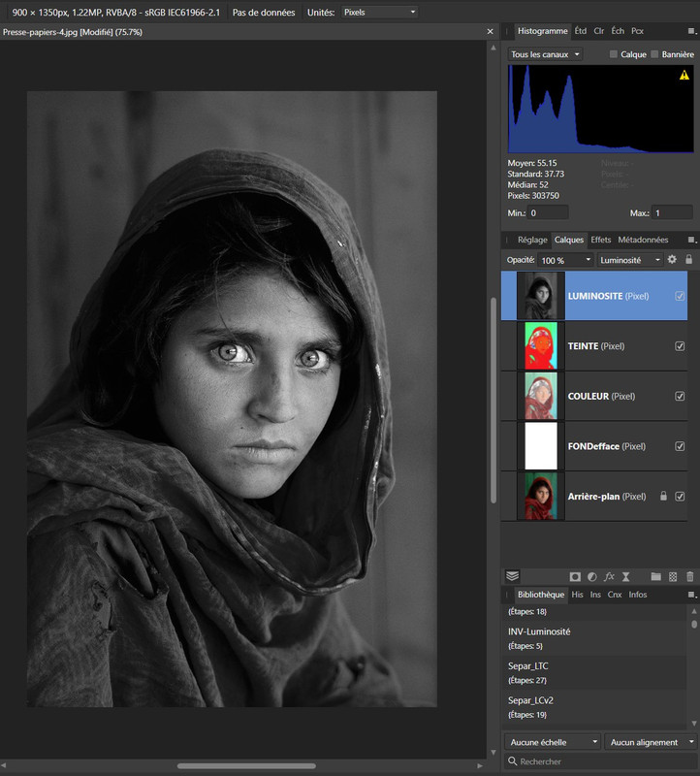Switch to the Cnx tab
The image size is (700, 776).
pos(615,595)
